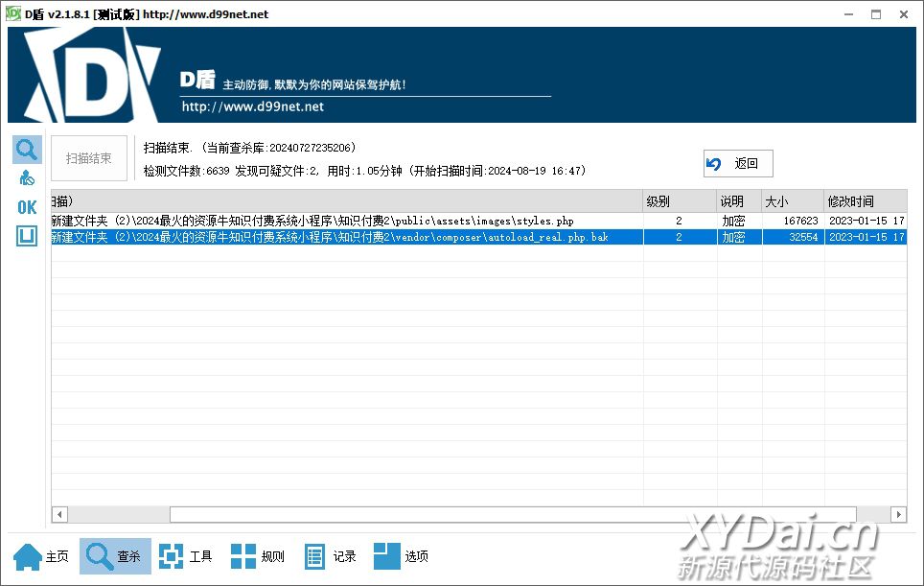Open the 记录 records tab
The image size is (924, 586).
pyautogui.click(x=330, y=556)
